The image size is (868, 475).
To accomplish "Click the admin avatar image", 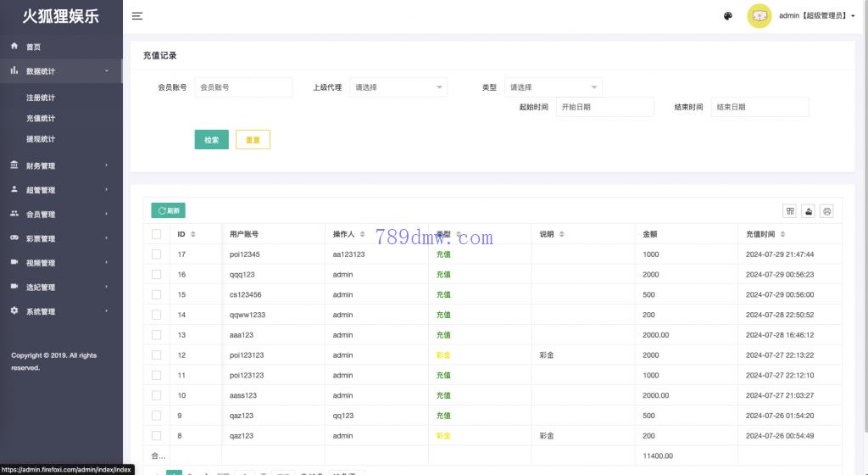I will (x=759, y=16).
